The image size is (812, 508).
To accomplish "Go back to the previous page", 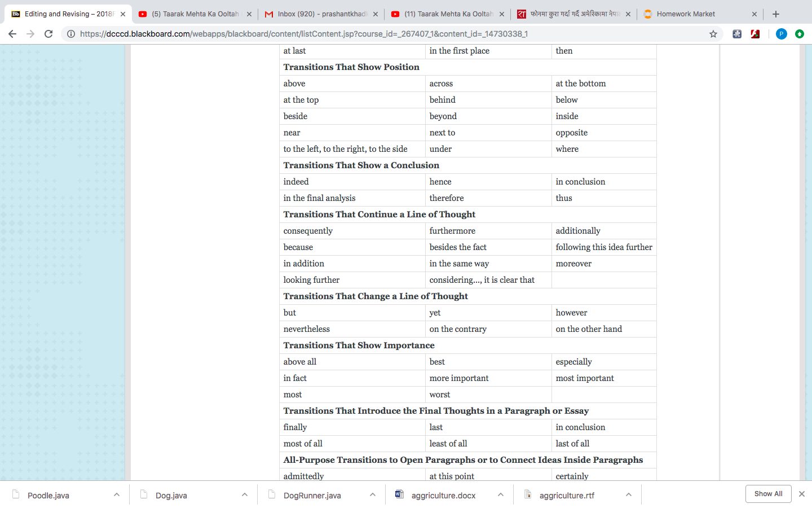I will click(12, 34).
